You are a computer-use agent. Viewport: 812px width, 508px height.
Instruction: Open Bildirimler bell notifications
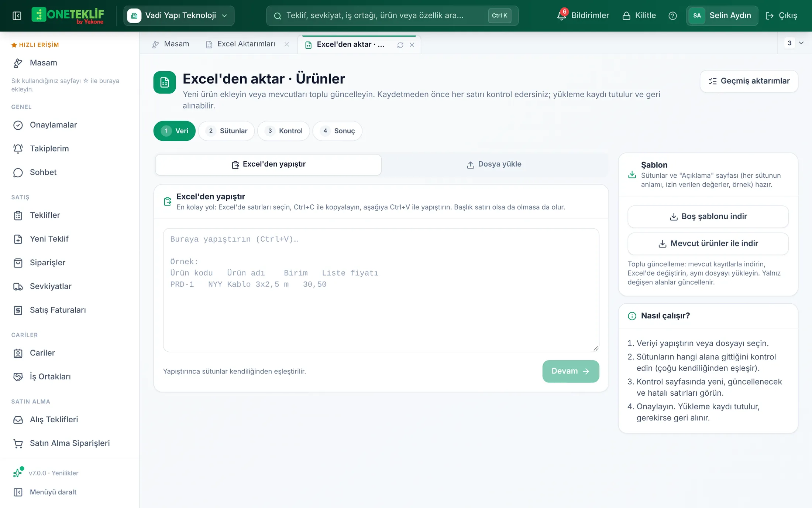(583, 16)
